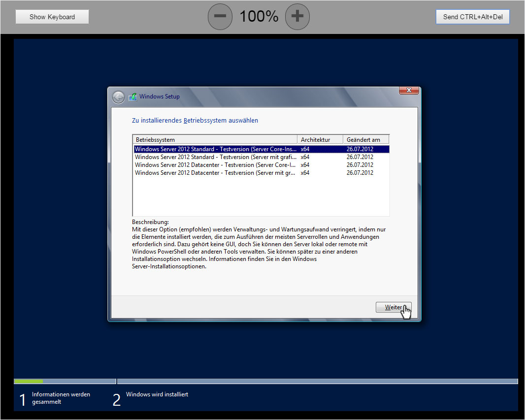This screenshot has width=525, height=420.
Task: Click the Windows Setup title icon
Action: (132, 97)
